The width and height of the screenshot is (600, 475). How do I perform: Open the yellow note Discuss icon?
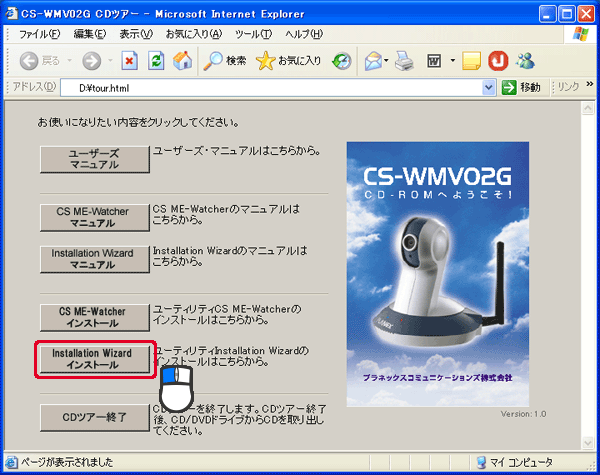point(471,60)
